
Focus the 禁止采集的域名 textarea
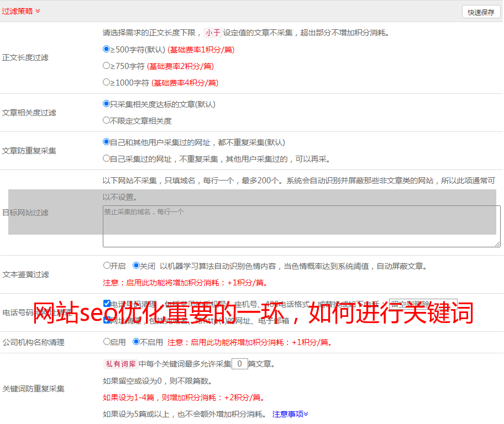302,226
